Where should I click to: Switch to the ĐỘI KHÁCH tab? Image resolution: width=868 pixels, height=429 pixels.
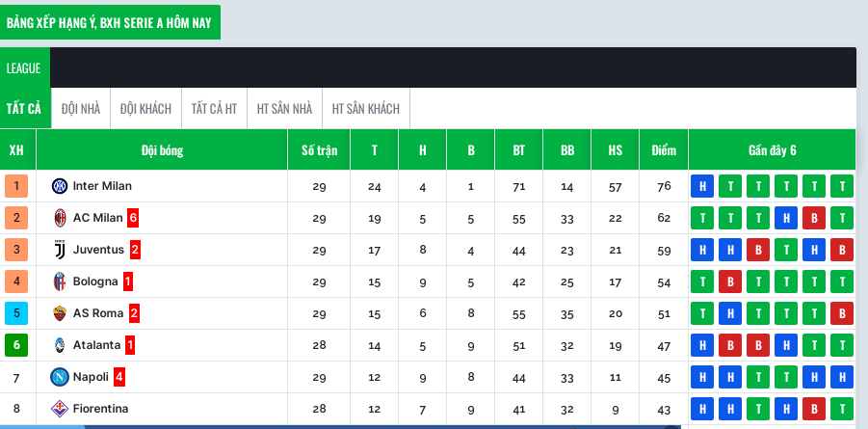tap(145, 109)
